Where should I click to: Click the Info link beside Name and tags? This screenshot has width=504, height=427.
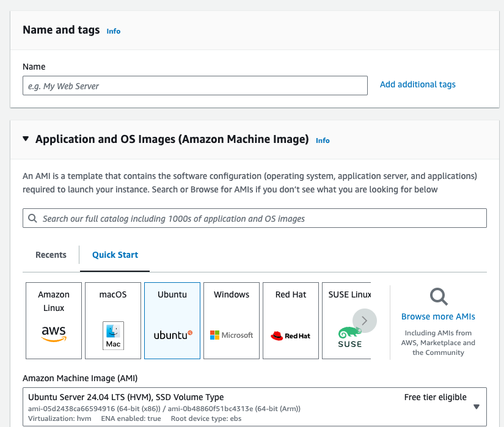[114, 31]
